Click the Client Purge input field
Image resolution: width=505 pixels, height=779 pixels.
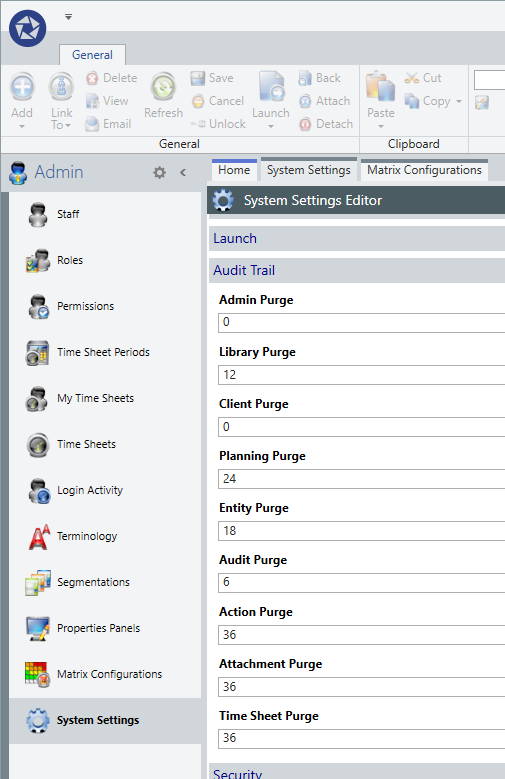pos(361,427)
